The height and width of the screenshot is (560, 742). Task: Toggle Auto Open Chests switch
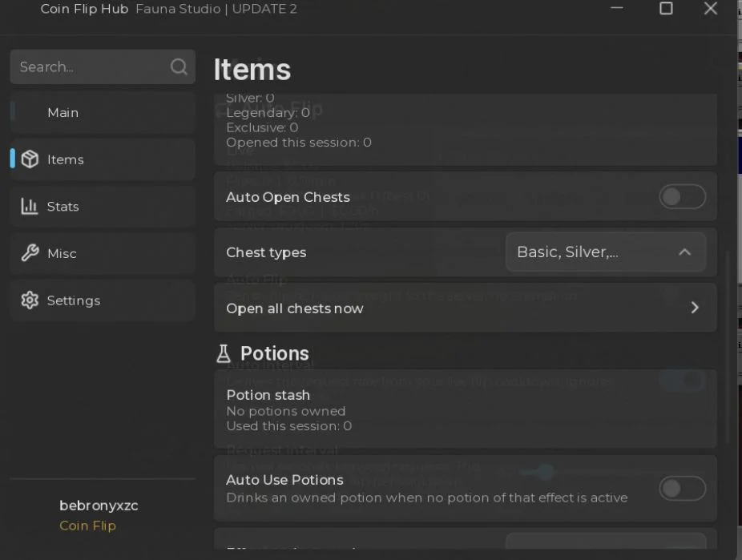click(683, 197)
